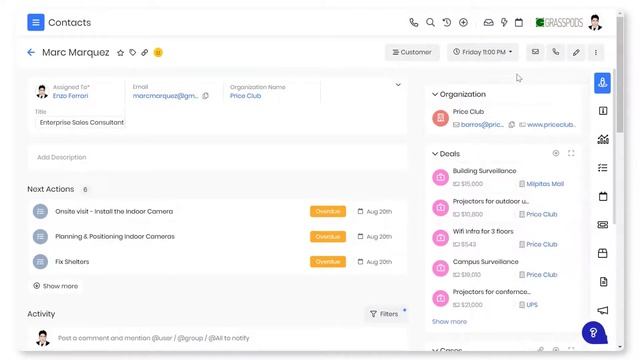640x360 pixels.
Task: Copy link to contact record
Action: point(144,52)
